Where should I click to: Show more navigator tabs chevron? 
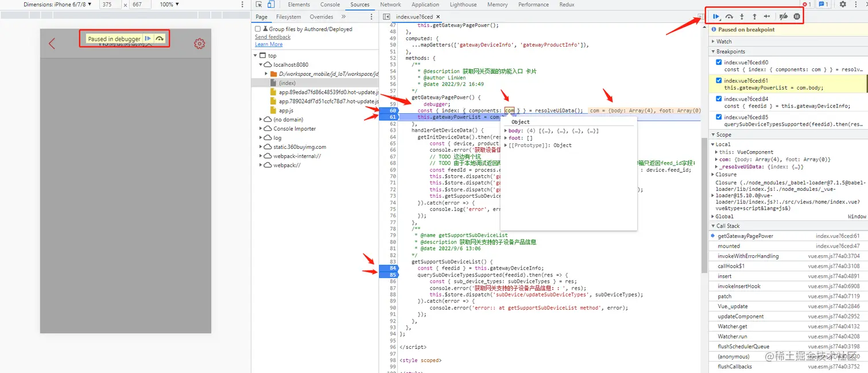(x=344, y=17)
